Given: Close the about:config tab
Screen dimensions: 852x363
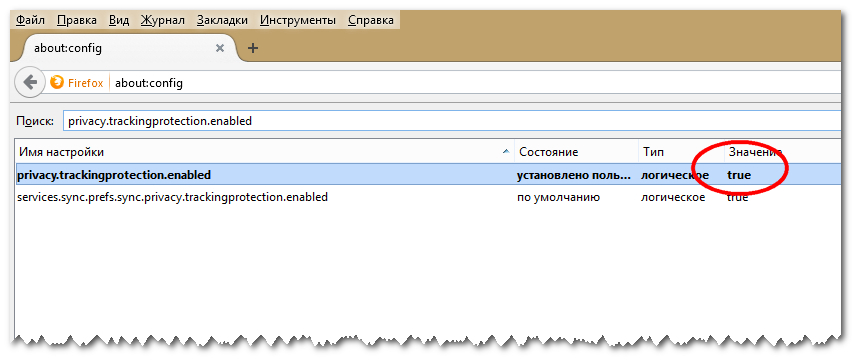Looking at the screenshot, I should 220,48.
